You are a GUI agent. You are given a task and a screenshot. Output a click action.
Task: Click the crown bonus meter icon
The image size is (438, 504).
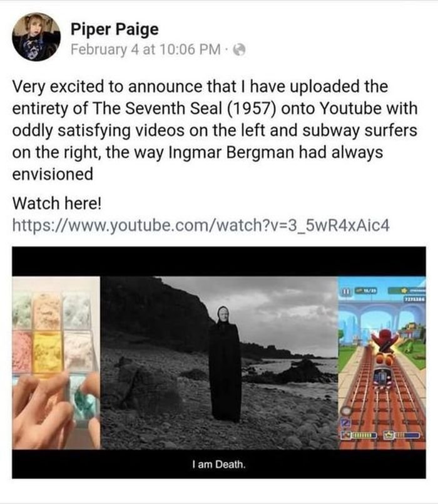click(x=389, y=435)
